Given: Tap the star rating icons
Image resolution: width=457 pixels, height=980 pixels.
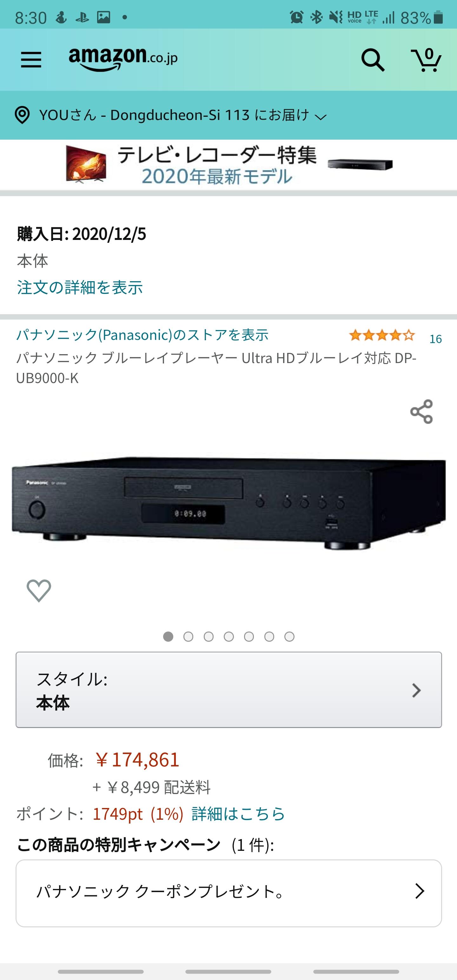Looking at the screenshot, I should click(382, 335).
